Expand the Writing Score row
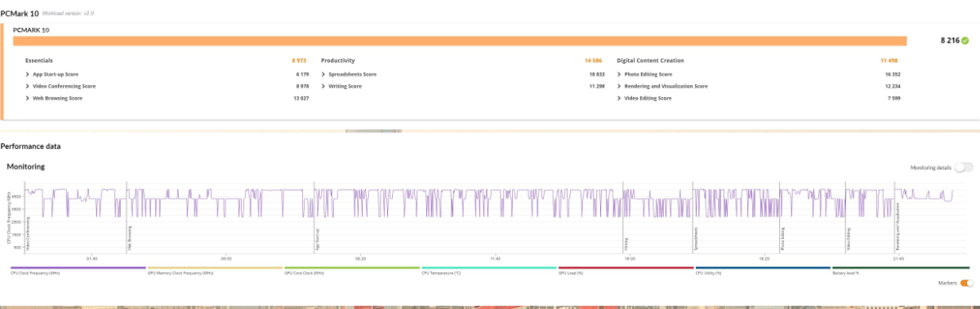The width and height of the screenshot is (980, 309). (324, 86)
